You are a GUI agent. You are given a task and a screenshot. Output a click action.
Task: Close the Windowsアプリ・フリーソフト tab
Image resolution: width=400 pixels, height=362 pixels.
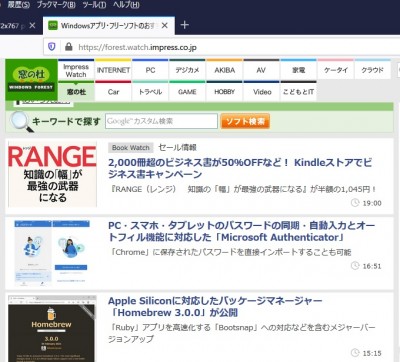click(x=165, y=25)
